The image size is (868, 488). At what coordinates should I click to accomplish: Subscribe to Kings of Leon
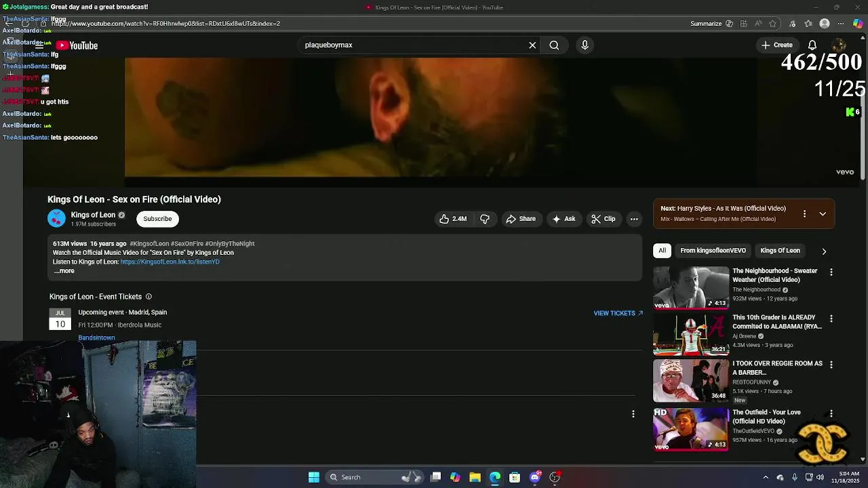pyautogui.click(x=157, y=219)
